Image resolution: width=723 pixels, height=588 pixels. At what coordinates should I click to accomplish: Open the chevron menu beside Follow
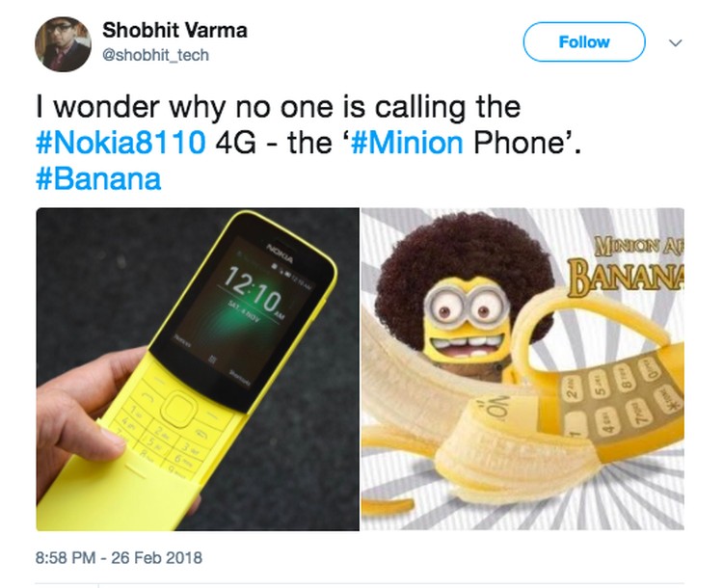coord(675,42)
